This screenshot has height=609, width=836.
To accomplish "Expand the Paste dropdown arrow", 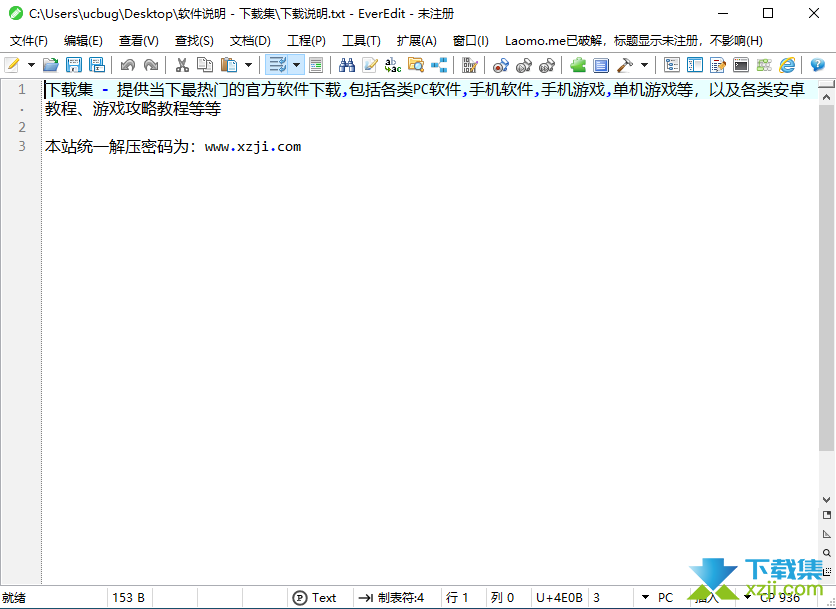I will pos(248,65).
